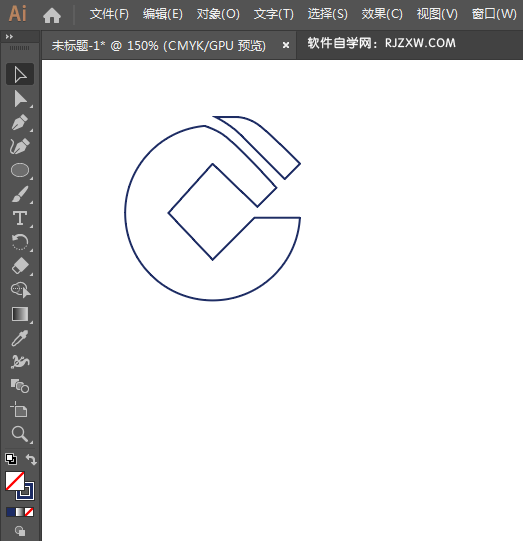Screen dimensions: 523x541
Task: Select the Artboard tool
Action: (20, 410)
